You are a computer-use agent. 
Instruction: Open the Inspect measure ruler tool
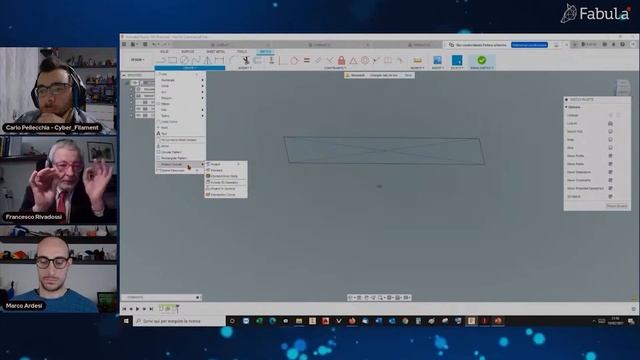(417, 60)
